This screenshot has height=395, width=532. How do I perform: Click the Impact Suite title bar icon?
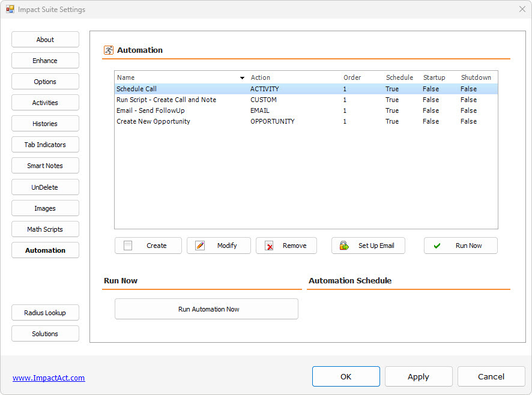(10, 10)
